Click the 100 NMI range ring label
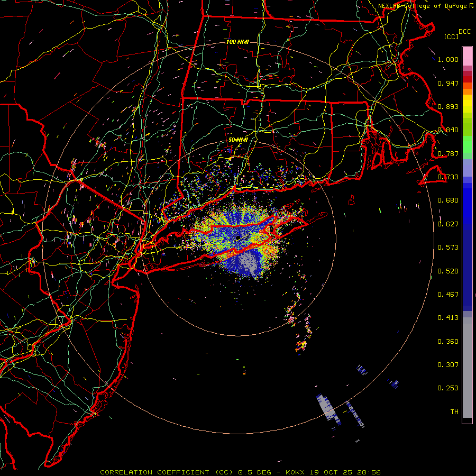 click(x=237, y=42)
